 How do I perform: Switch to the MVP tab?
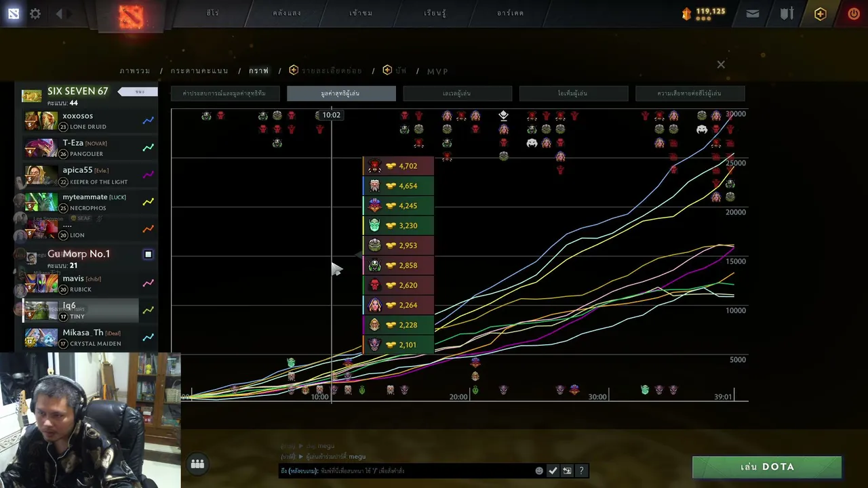point(437,71)
